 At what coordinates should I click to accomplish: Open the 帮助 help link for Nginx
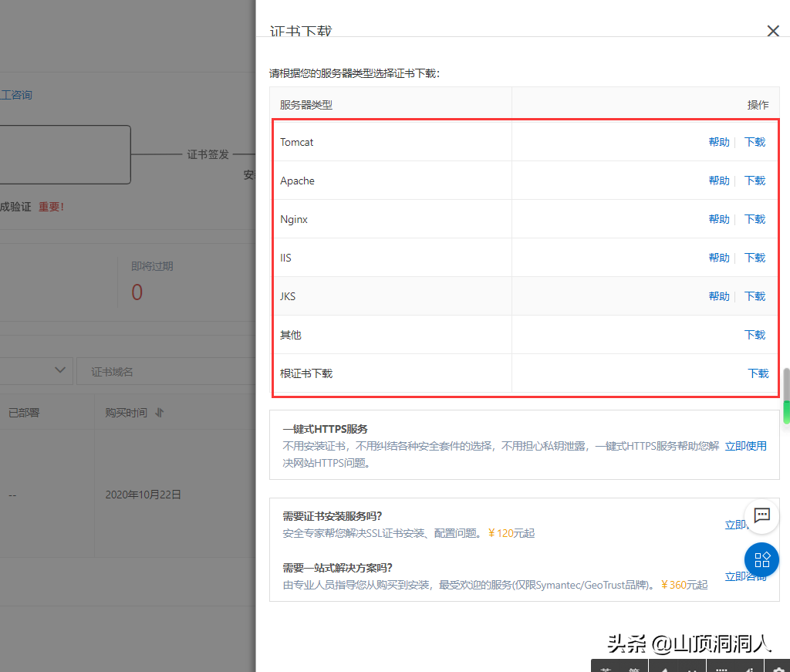tap(718, 219)
